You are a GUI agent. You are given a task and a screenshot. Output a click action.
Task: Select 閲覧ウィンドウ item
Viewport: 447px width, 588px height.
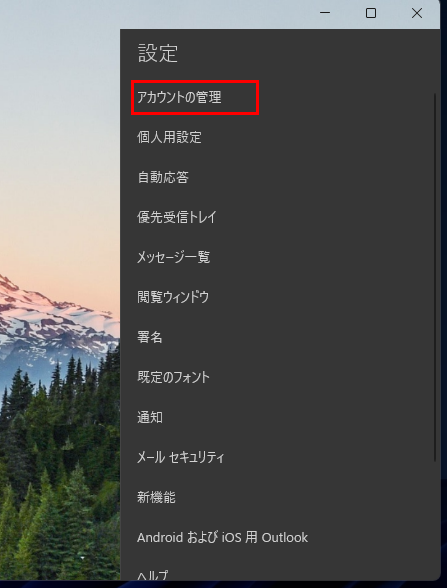pyautogui.click(x=173, y=297)
